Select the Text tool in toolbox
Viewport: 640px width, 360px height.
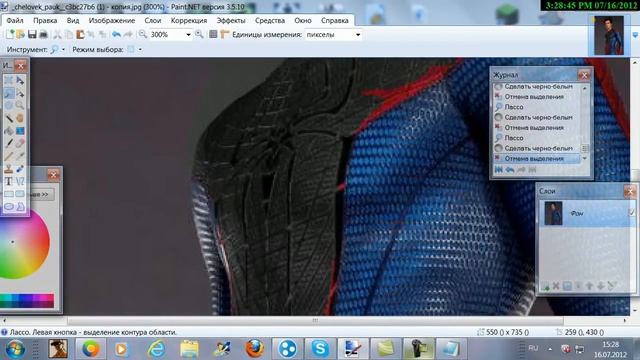click(x=8, y=182)
